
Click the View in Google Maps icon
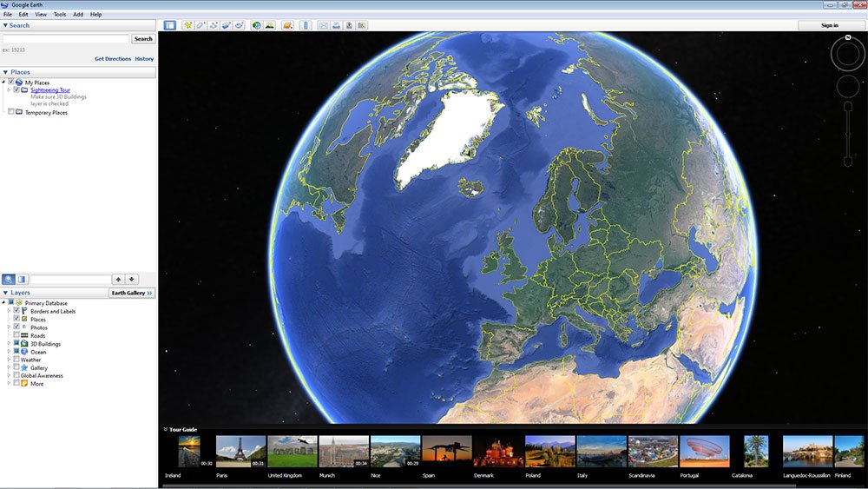click(x=362, y=25)
